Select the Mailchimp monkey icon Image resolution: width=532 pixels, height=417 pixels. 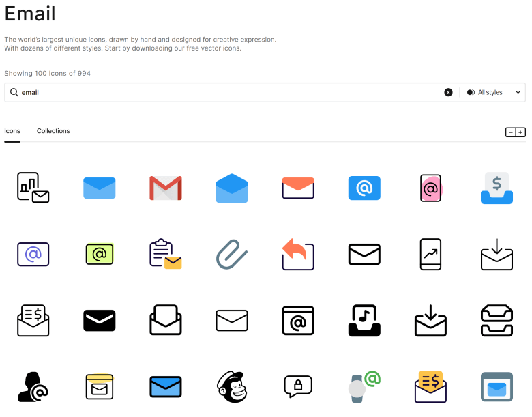coord(232,387)
